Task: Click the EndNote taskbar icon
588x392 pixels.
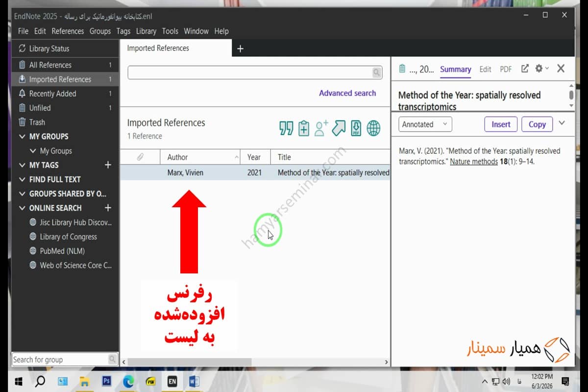Action: point(172,381)
